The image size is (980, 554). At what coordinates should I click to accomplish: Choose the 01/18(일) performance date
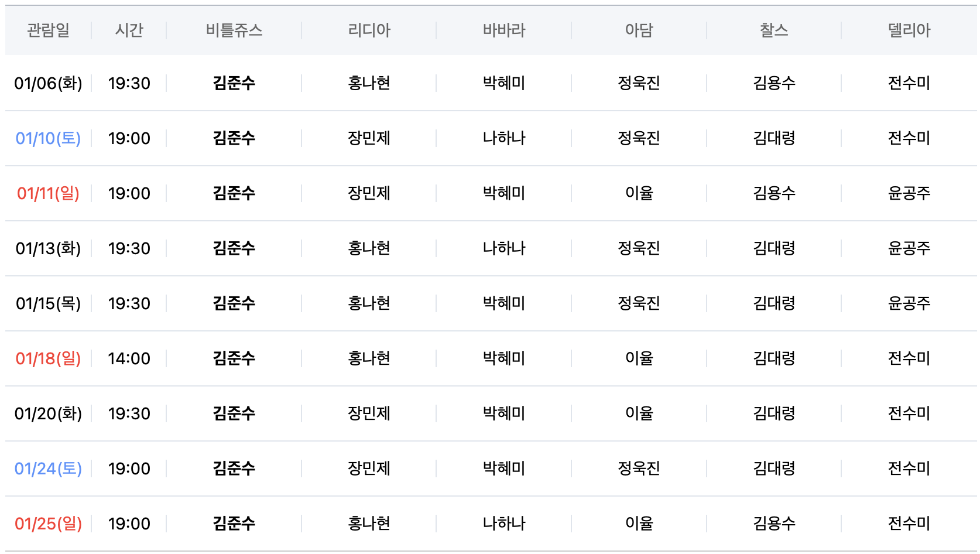click(48, 358)
